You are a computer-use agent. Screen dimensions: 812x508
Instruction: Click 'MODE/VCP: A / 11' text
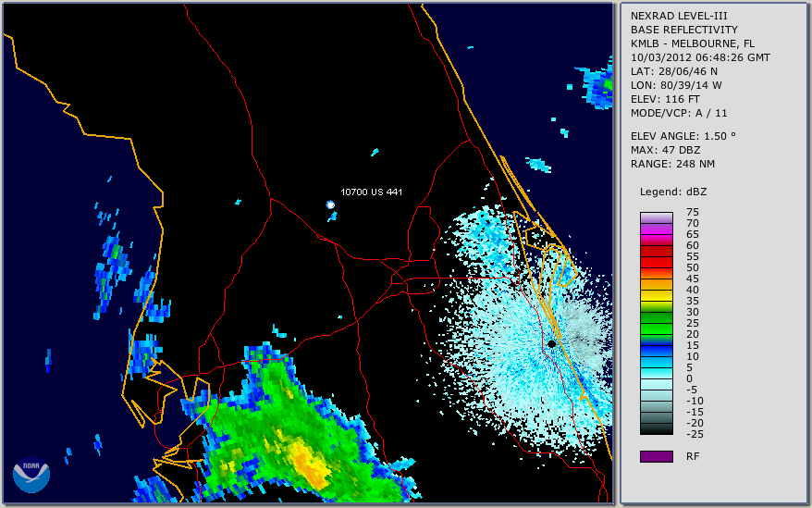679,113
